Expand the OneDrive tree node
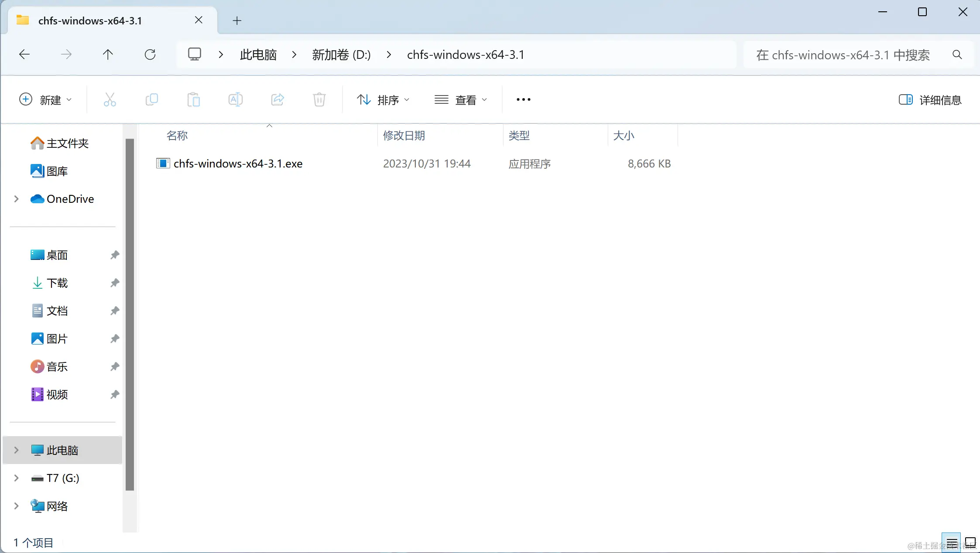The width and height of the screenshot is (980, 553). [17, 199]
